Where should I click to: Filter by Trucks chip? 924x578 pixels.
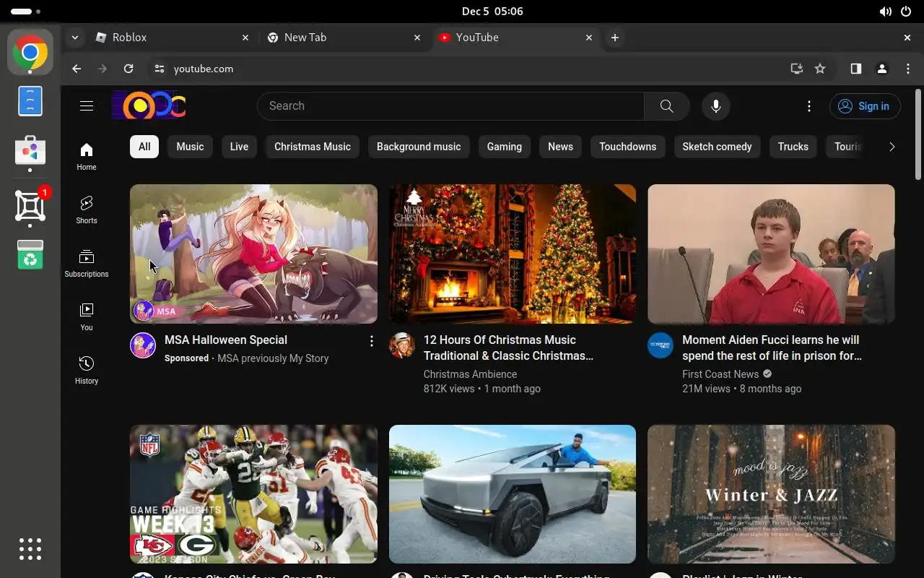pos(793,147)
